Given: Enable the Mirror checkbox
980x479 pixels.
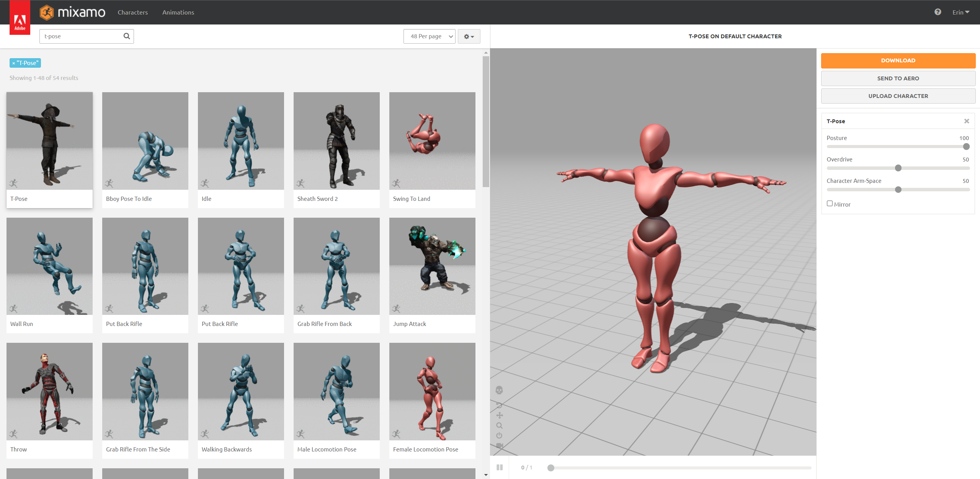Looking at the screenshot, I should pos(830,204).
